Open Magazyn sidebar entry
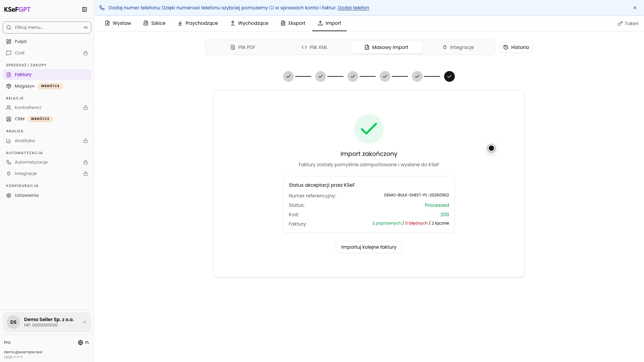This screenshot has height=362, width=644. 47,86
